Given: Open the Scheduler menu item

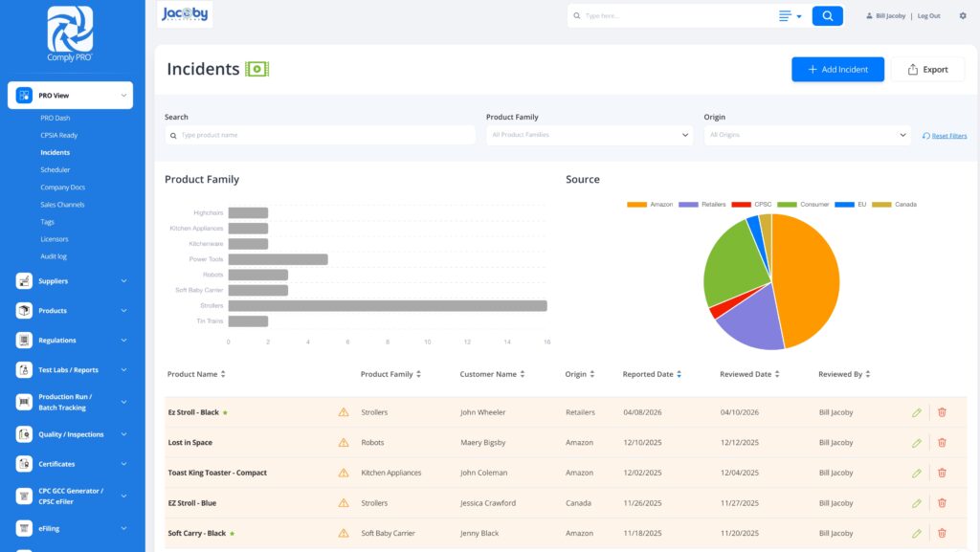Looking at the screenshot, I should (55, 170).
